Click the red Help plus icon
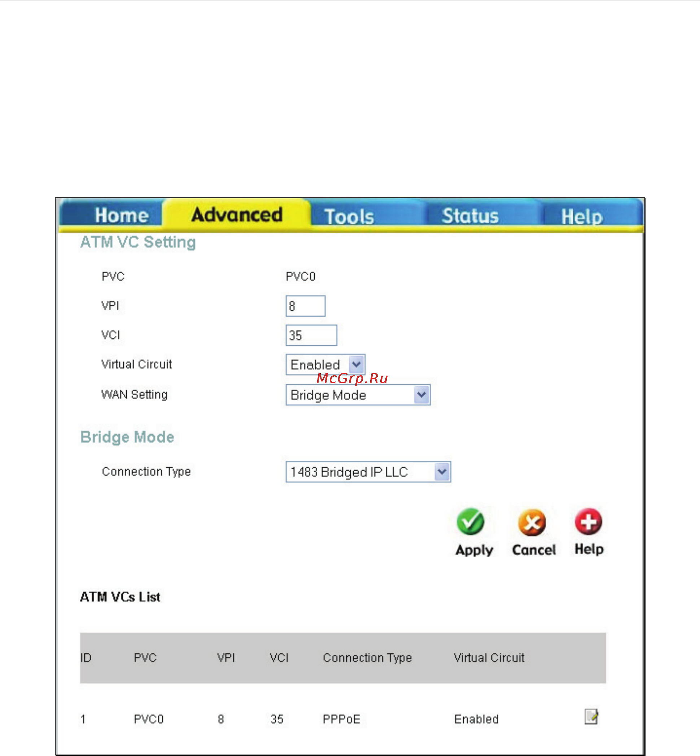 (588, 521)
